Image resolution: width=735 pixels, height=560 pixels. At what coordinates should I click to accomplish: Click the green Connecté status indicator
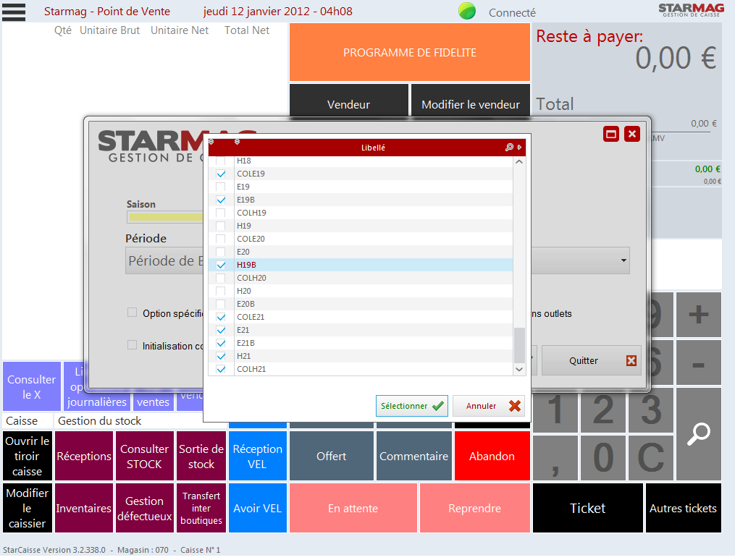467,11
